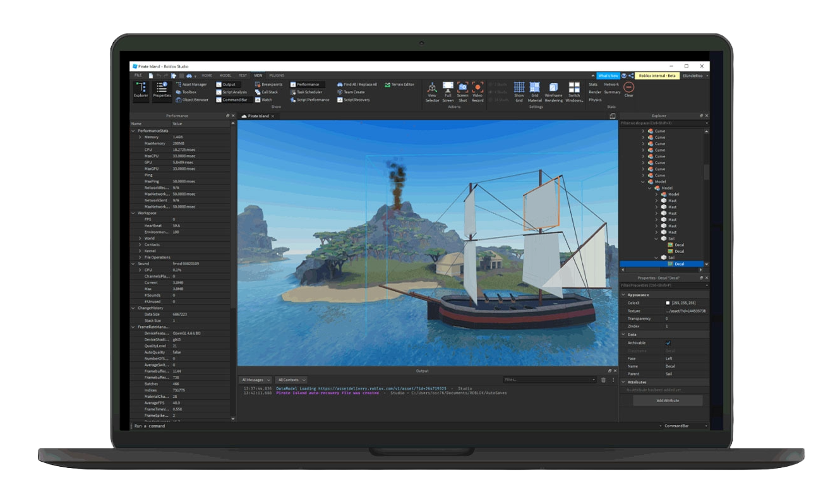840x504 pixels.
Task: Toggle the Archivable checkbox
Action: [668, 343]
